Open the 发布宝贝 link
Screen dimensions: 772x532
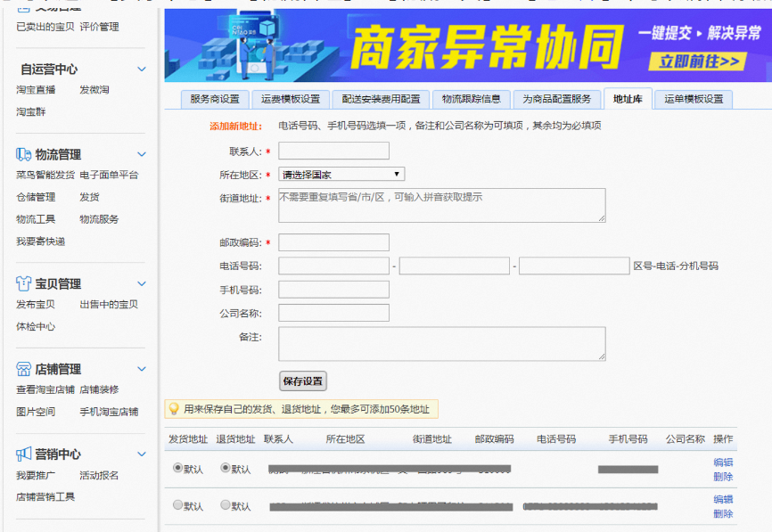pyautogui.click(x=36, y=304)
